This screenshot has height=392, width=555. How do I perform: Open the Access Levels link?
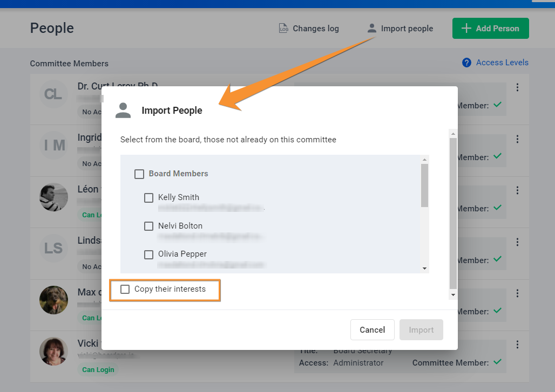coord(502,63)
